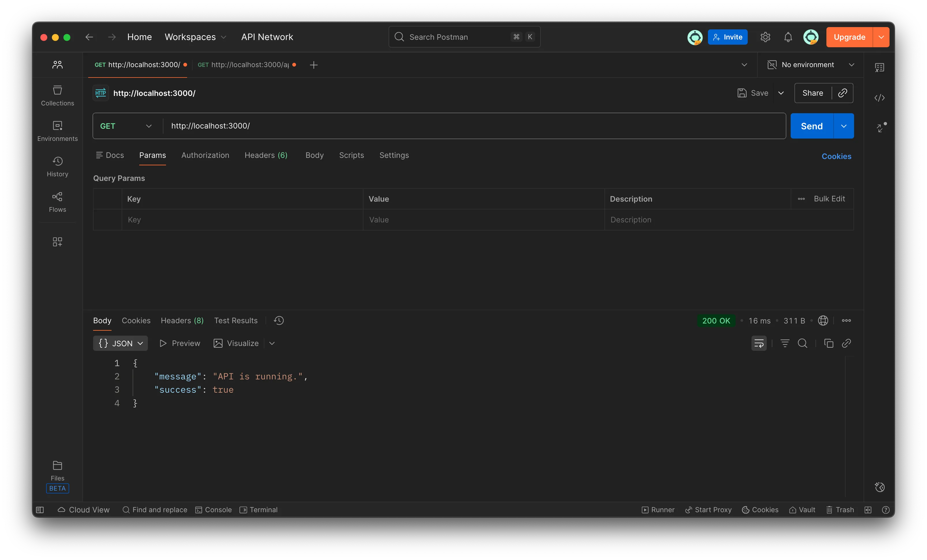927x560 pixels.
Task: Click the Preview button in response
Action: point(180,343)
